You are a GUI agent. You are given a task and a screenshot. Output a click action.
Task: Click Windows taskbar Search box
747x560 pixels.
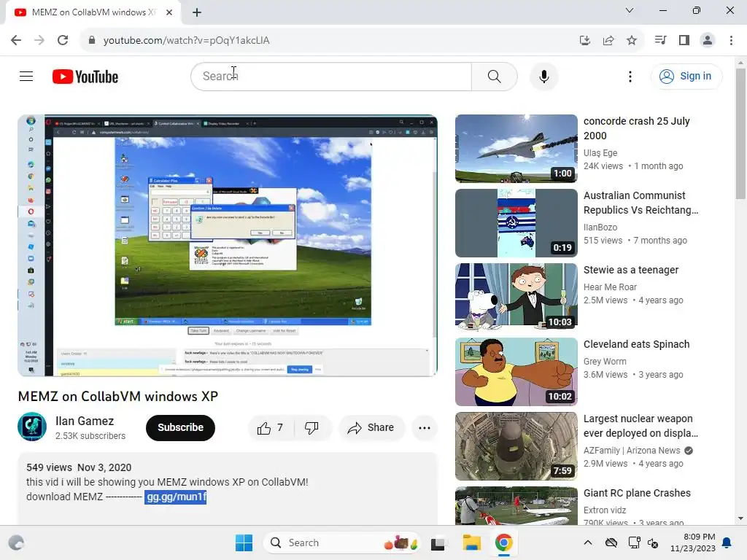[x=341, y=542]
